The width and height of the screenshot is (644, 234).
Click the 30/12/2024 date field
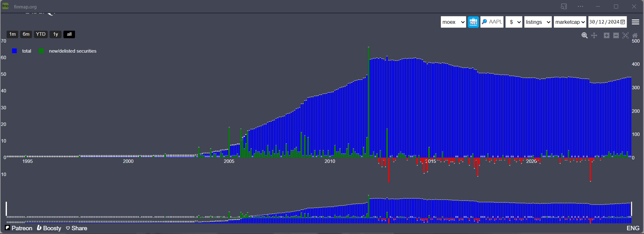607,22
